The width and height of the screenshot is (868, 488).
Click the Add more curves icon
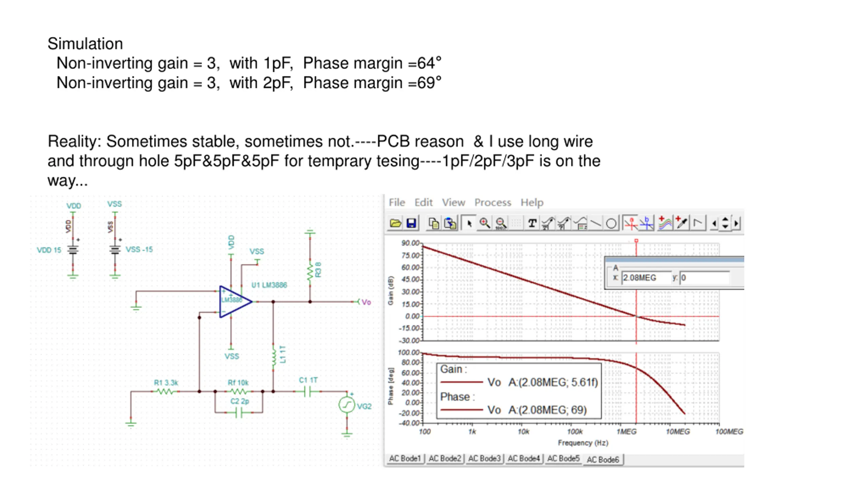(665, 224)
